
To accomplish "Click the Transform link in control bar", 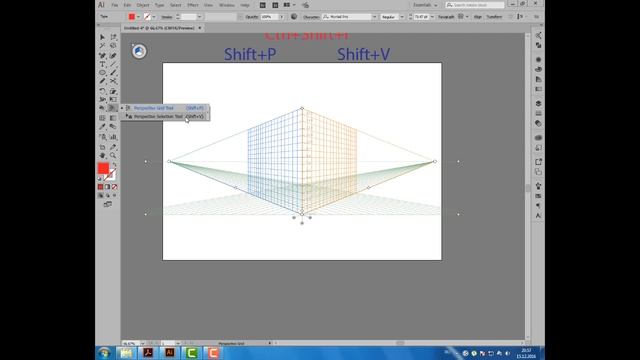I will (x=494, y=17).
